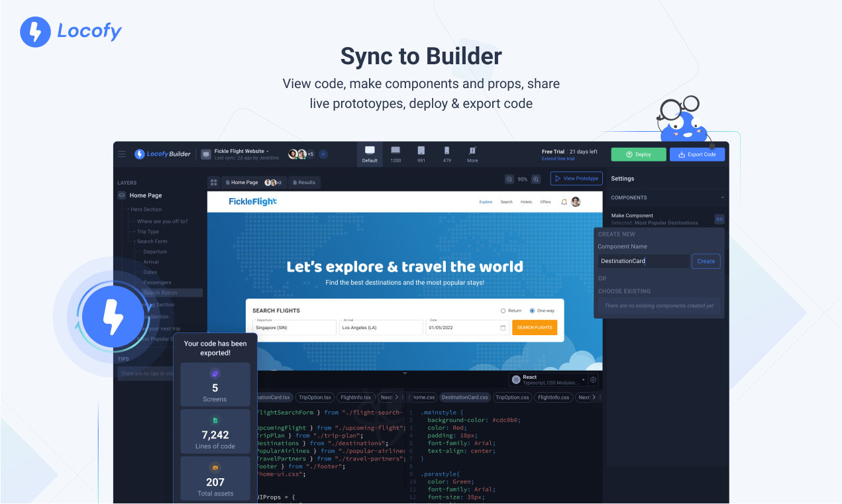The height and width of the screenshot is (504, 842).
Task: Click the Home Page layers stack icon
Action: 122,195
